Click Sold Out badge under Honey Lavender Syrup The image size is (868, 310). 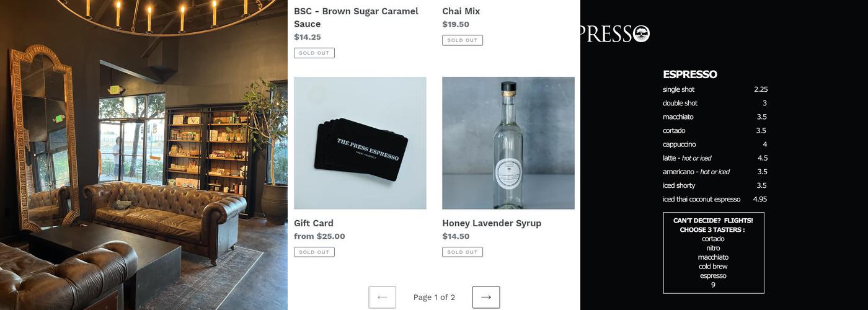[x=463, y=252]
